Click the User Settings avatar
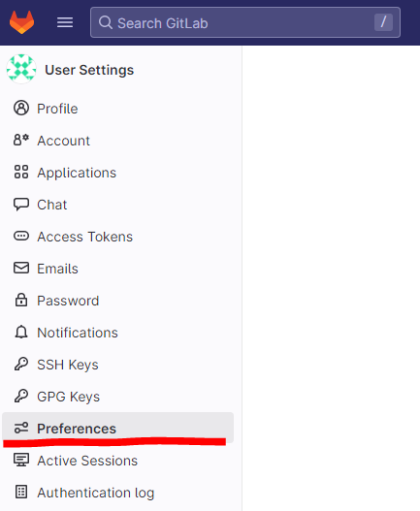 point(21,69)
